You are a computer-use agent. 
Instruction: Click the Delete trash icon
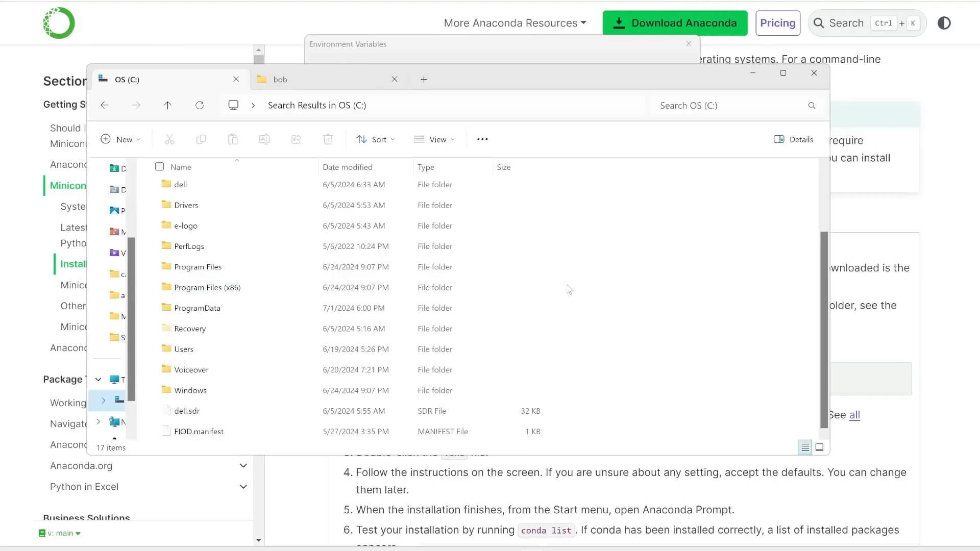point(328,139)
